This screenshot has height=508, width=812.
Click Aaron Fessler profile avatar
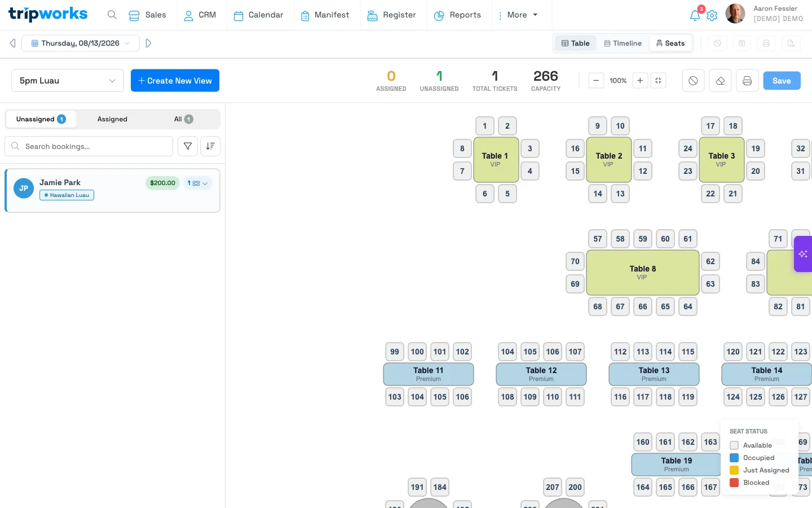(735, 14)
